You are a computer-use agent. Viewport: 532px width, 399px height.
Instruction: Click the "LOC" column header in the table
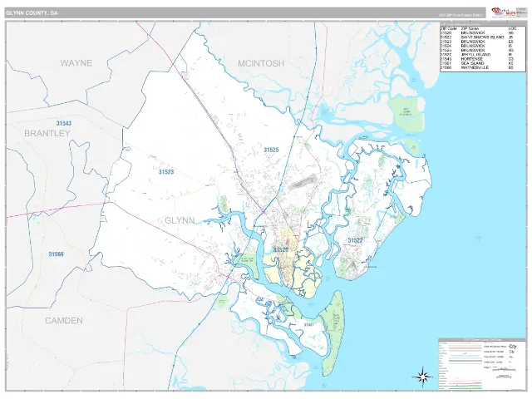[512, 29]
